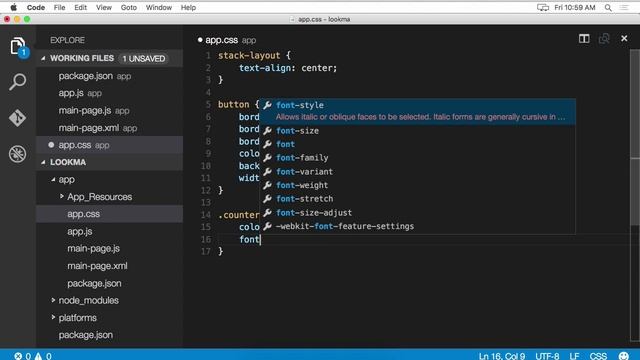Open the Git source control icon

[18, 118]
